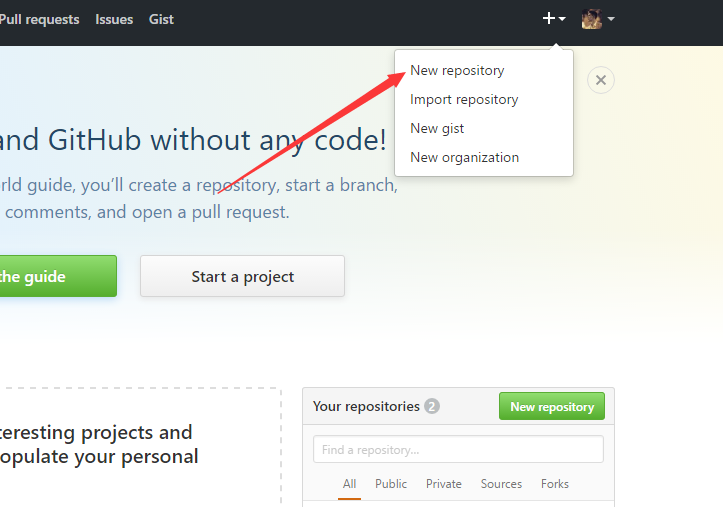Switch to the Private repositories tab
This screenshot has height=507, width=723.
[x=444, y=484]
